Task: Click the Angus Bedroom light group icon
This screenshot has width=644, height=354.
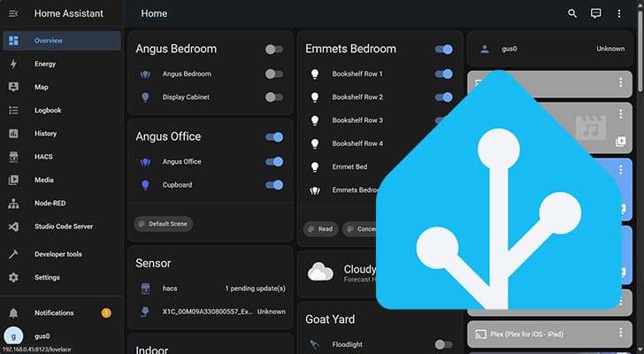Action: (145, 74)
